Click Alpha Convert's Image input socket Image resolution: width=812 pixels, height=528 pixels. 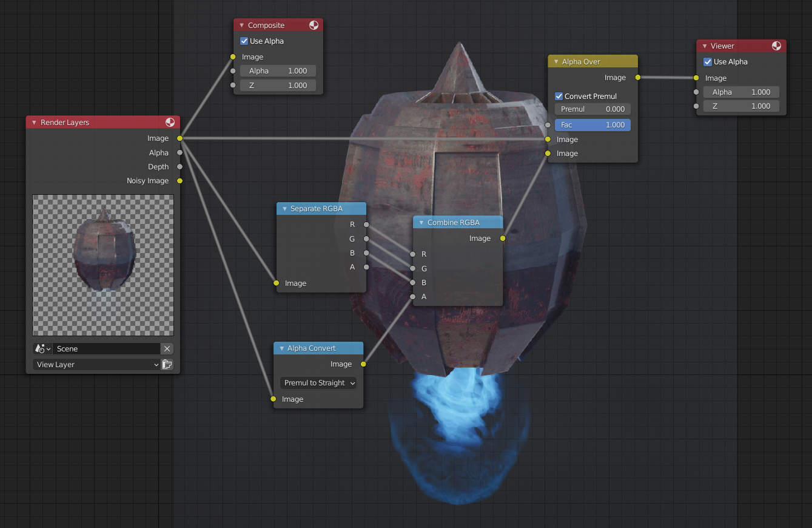(273, 399)
